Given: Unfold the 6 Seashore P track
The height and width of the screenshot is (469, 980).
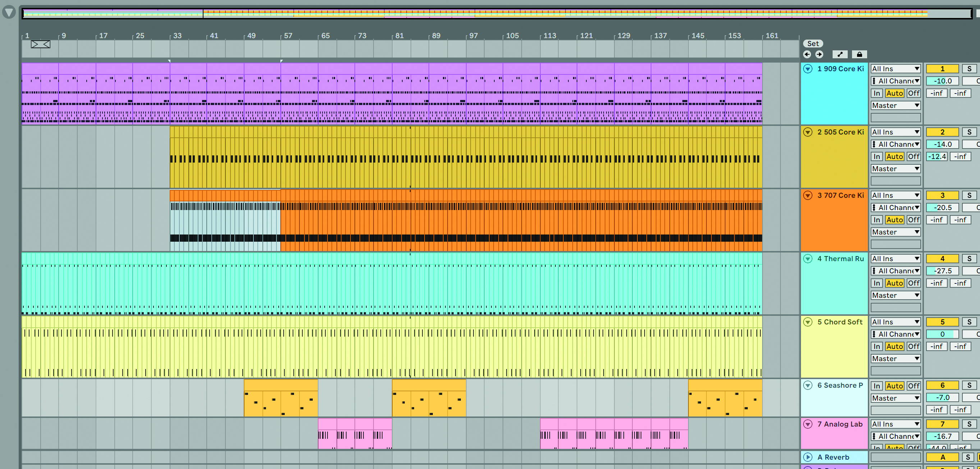Looking at the screenshot, I should (x=808, y=385).
